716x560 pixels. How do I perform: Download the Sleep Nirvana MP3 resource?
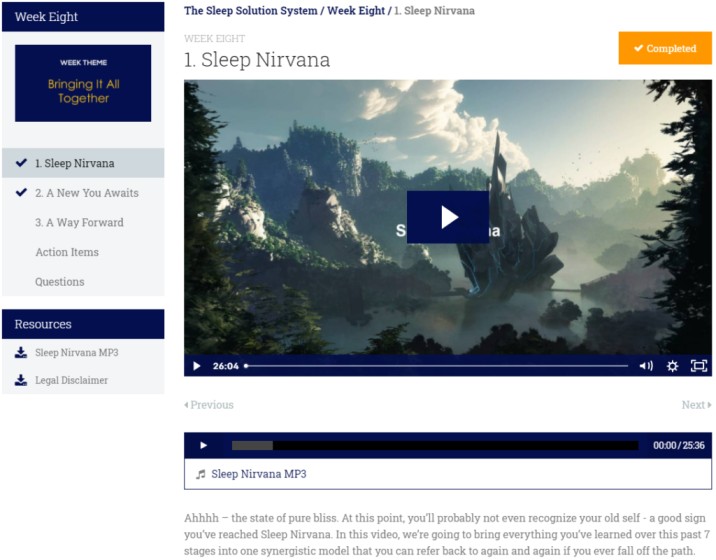tap(76, 353)
